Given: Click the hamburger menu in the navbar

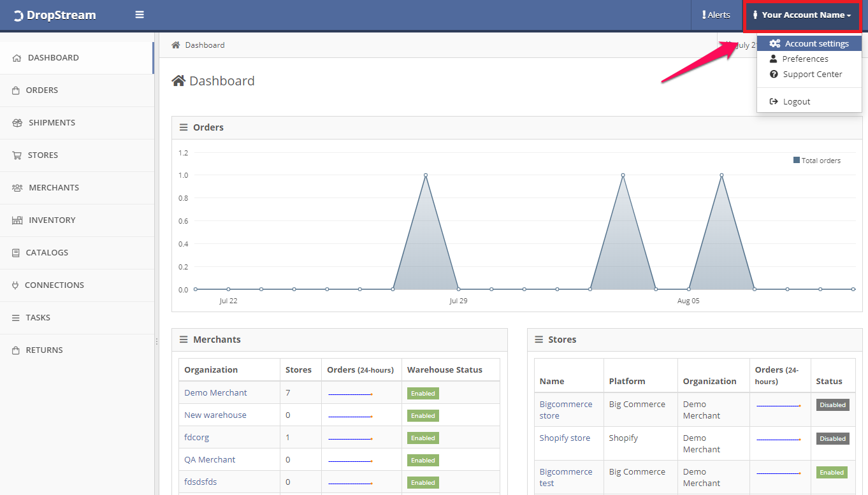Looking at the screenshot, I should pos(139,14).
